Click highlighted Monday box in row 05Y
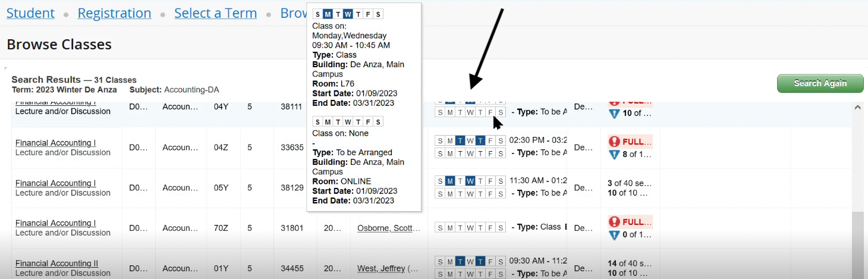868x279 pixels. 449,181
